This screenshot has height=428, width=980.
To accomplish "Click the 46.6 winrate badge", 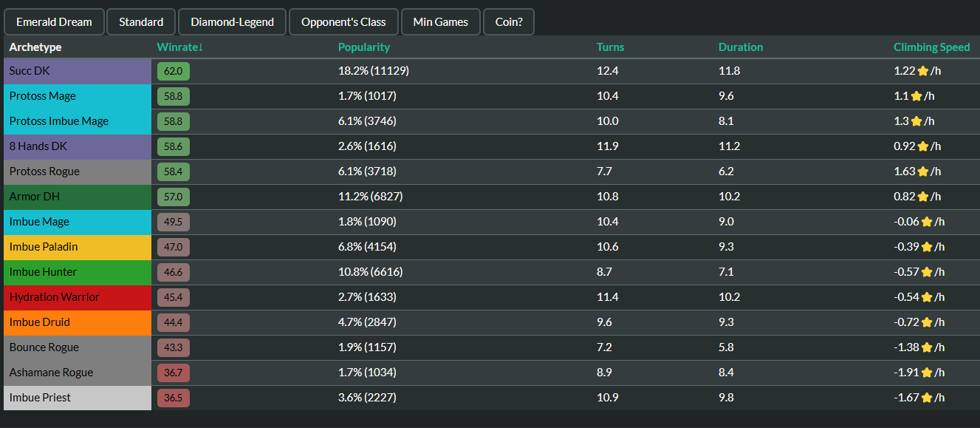I will coord(174,273).
